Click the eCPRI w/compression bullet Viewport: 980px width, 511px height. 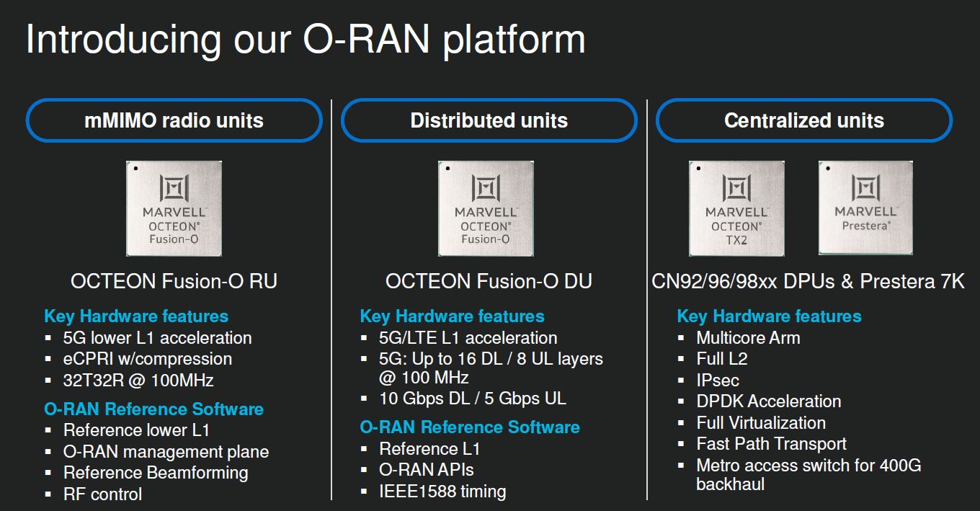pos(138,359)
